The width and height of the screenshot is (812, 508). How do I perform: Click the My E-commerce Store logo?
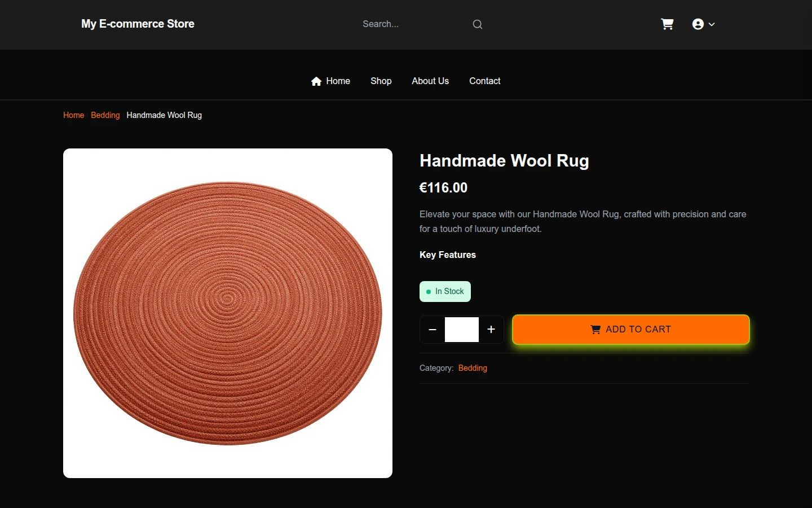pos(138,24)
